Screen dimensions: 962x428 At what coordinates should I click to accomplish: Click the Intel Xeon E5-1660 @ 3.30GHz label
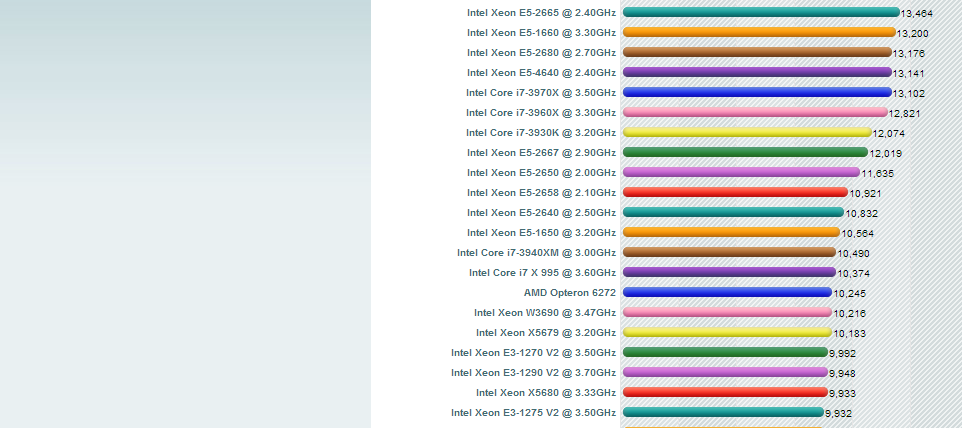tap(541, 33)
